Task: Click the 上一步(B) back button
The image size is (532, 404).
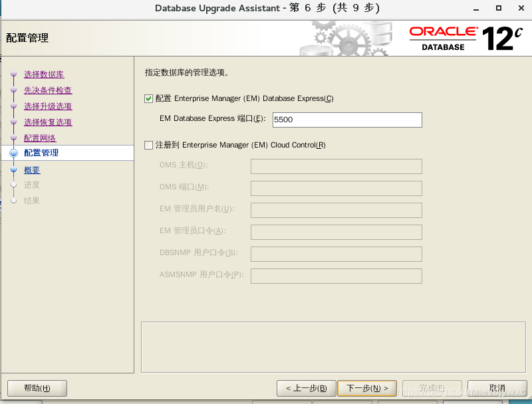Action: coord(307,388)
